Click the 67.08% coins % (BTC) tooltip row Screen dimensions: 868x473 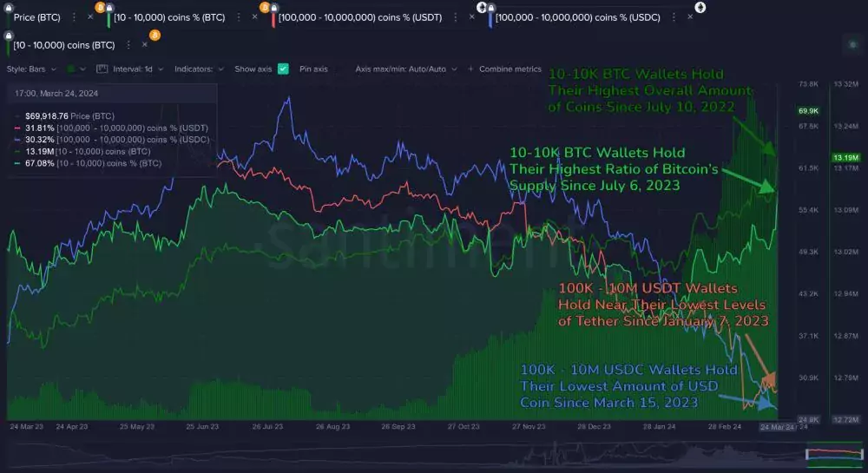[88, 163]
